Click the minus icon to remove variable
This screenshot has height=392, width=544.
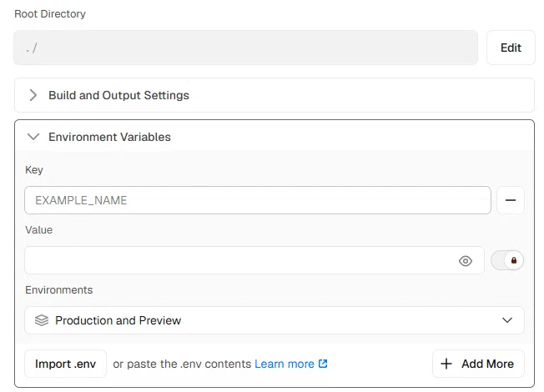511,200
